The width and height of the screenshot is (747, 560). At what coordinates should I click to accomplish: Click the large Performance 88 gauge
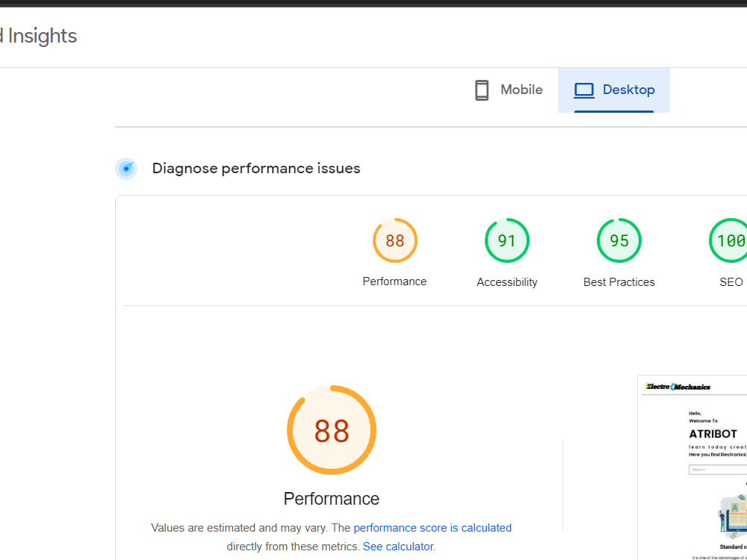[x=332, y=430]
